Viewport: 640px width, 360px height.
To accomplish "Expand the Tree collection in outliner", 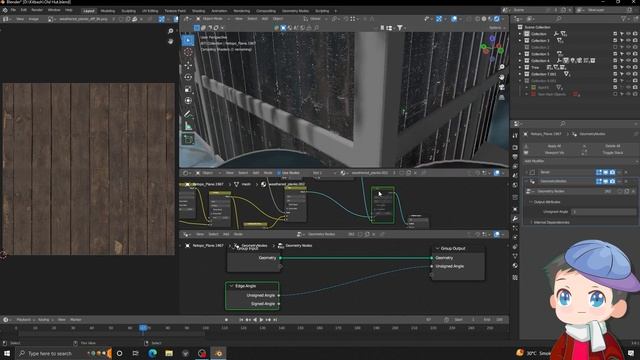I will coord(520,67).
